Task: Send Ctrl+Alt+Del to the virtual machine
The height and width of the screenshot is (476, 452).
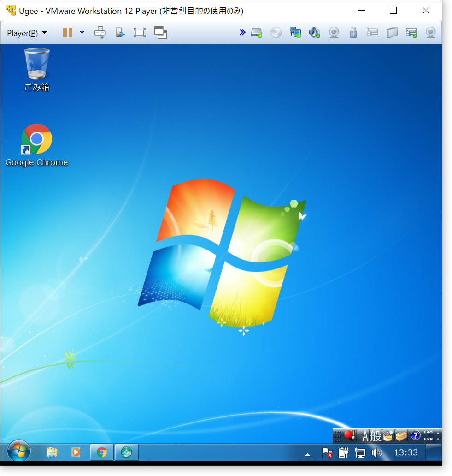Action: click(x=100, y=32)
